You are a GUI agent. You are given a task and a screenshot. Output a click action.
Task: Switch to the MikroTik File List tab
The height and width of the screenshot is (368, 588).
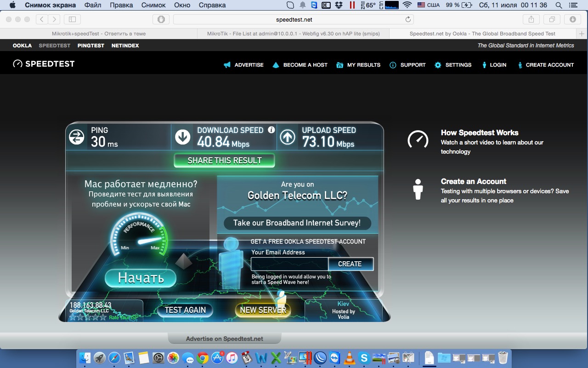[293, 34]
